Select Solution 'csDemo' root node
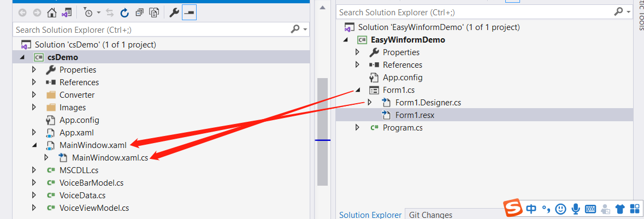Viewport: 644px width, 219px height. pos(95,44)
